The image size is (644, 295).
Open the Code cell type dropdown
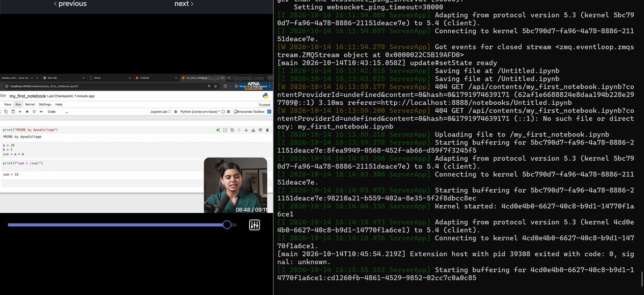point(57,112)
